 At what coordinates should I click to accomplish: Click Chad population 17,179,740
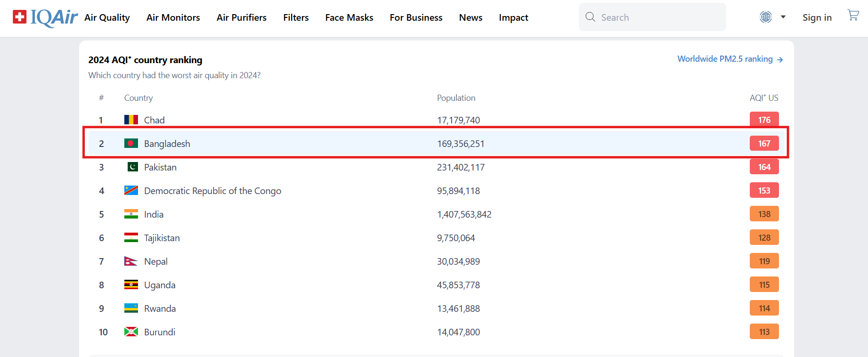click(x=458, y=120)
